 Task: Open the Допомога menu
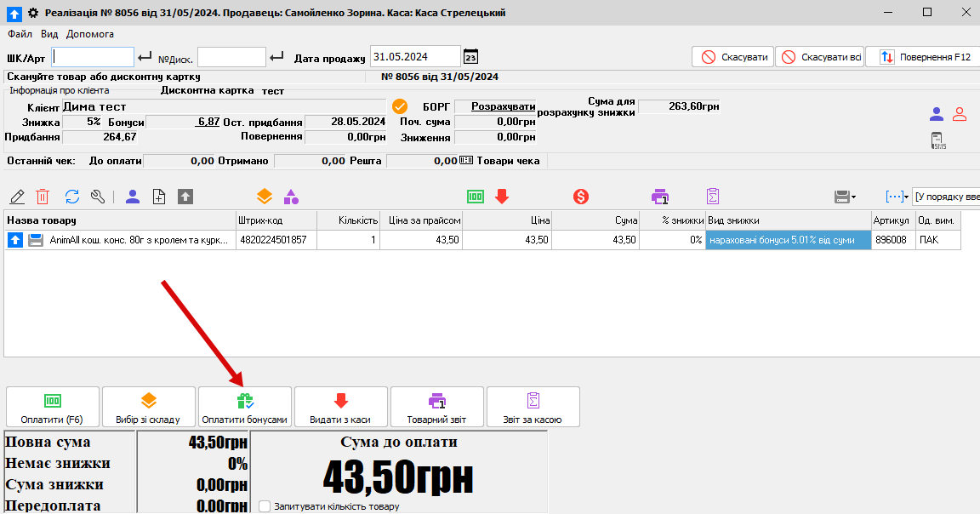pyautogui.click(x=89, y=34)
